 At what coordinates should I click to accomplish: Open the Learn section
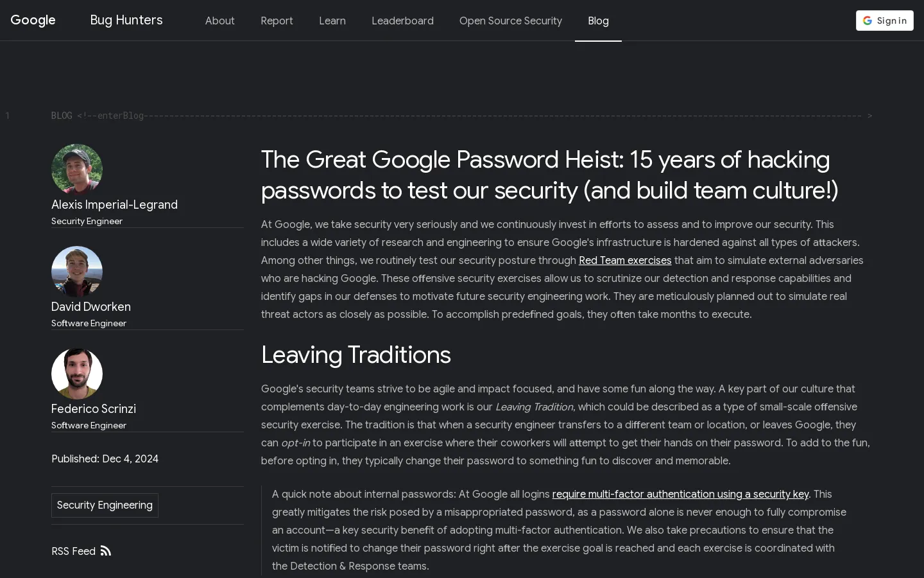point(332,21)
